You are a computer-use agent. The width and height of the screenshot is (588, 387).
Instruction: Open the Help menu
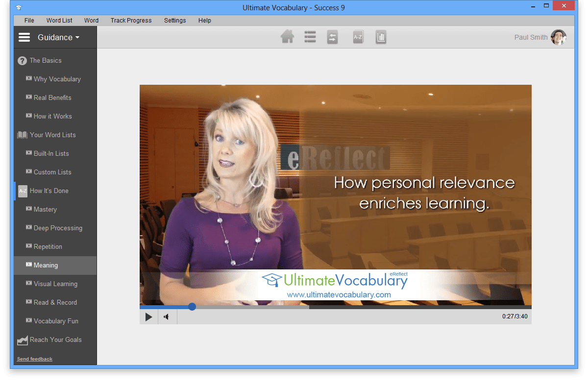coord(205,21)
